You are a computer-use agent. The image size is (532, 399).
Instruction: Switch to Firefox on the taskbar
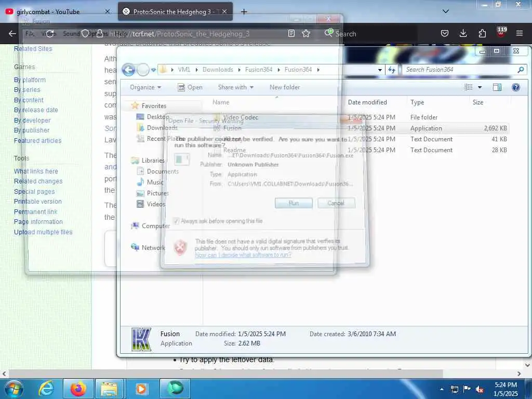[78, 389]
